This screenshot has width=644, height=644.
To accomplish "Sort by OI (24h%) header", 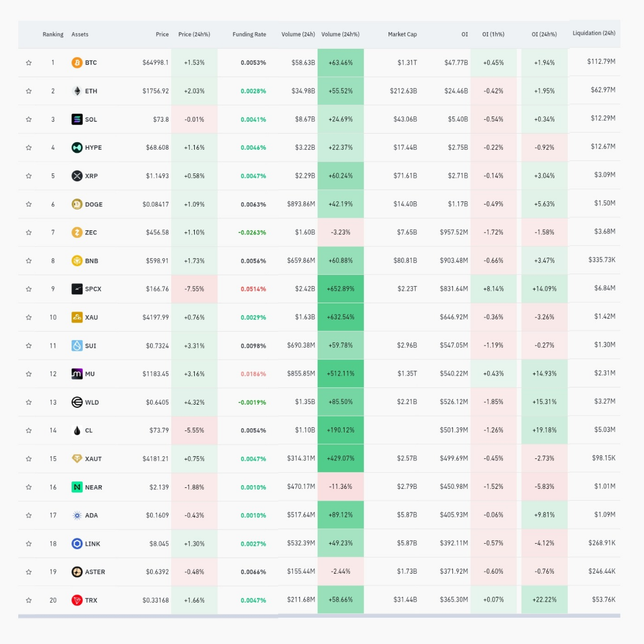I will (544, 34).
